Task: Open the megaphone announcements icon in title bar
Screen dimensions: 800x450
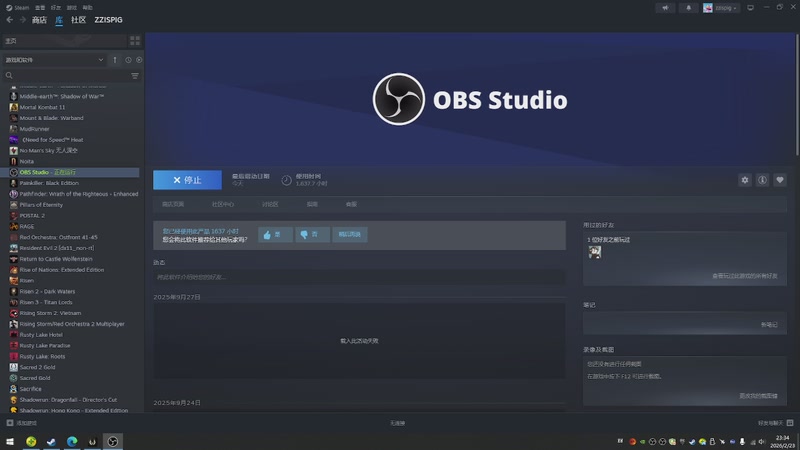Action: pyautogui.click(x=665, y=8)
